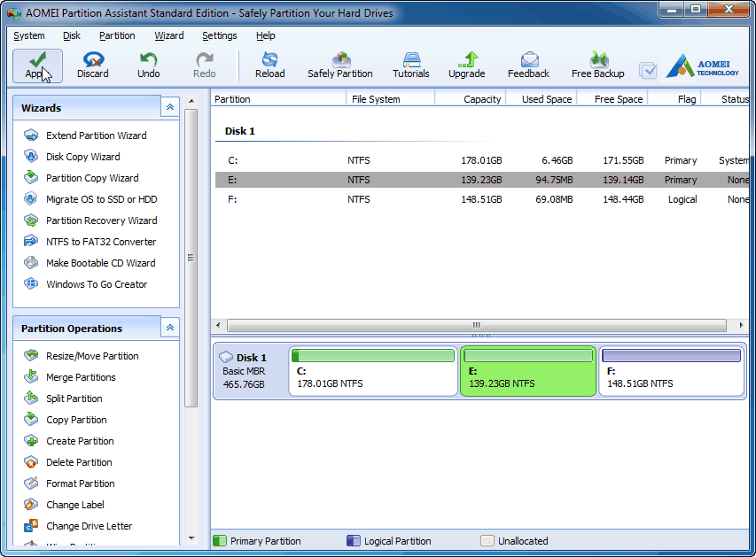Select the F: partition row

482,199
